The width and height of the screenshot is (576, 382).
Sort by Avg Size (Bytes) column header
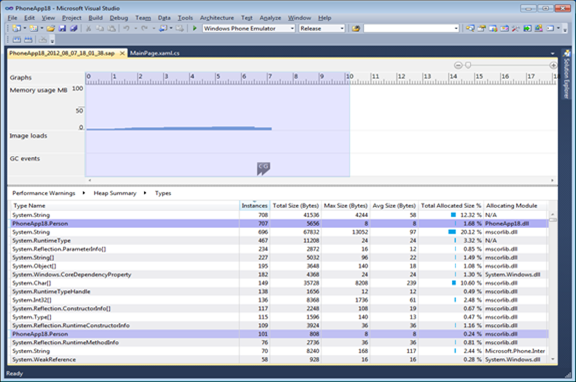point(394,206)
